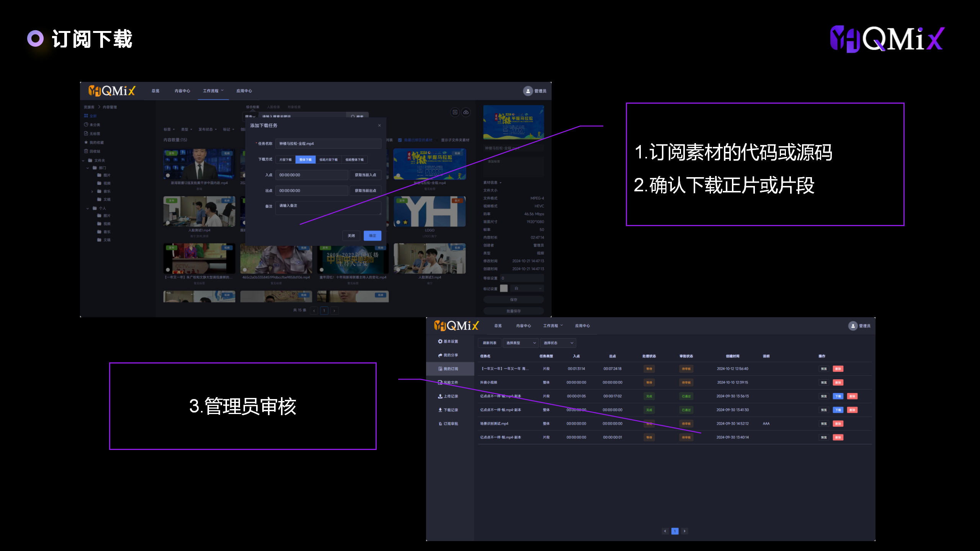980x551 pixels.
Task: Uncheck the 隐藏已绑定的素材 checkbox
Action: pyautogui.click(x=400, y=140)
